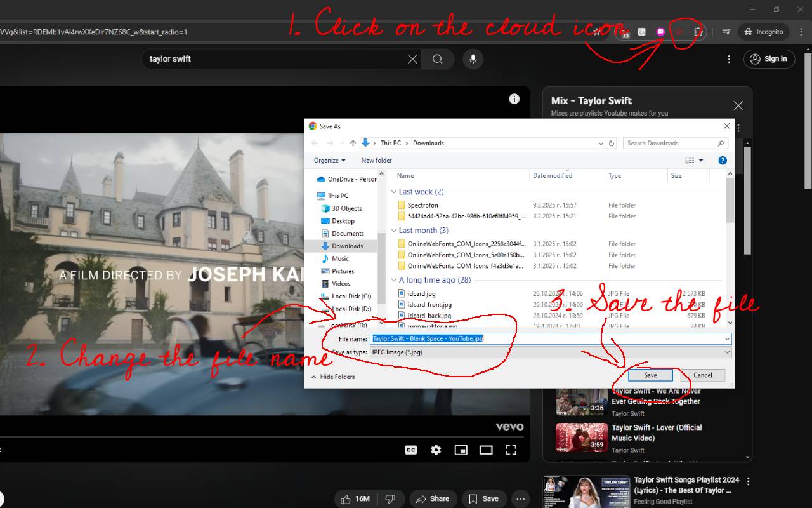Viewport: 812px width, 508px height.
Task: Refresh the Downloads folder listing
Action: tap(612, 143)
